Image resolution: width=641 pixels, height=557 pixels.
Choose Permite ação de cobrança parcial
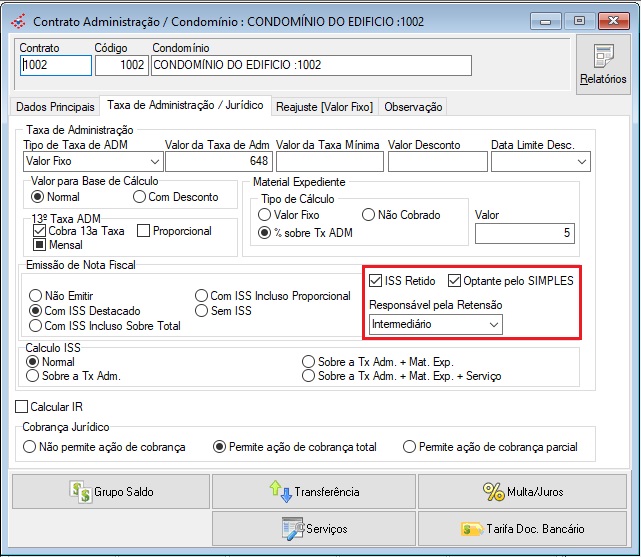tap(409, 447)
